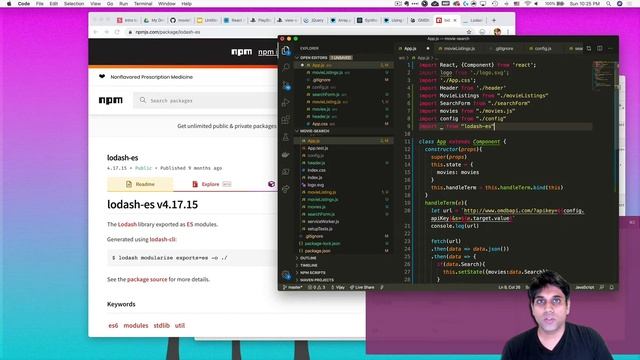Click the es6 keyword link
The width and height of the screenshot is (640, 360).
[113, 325]
